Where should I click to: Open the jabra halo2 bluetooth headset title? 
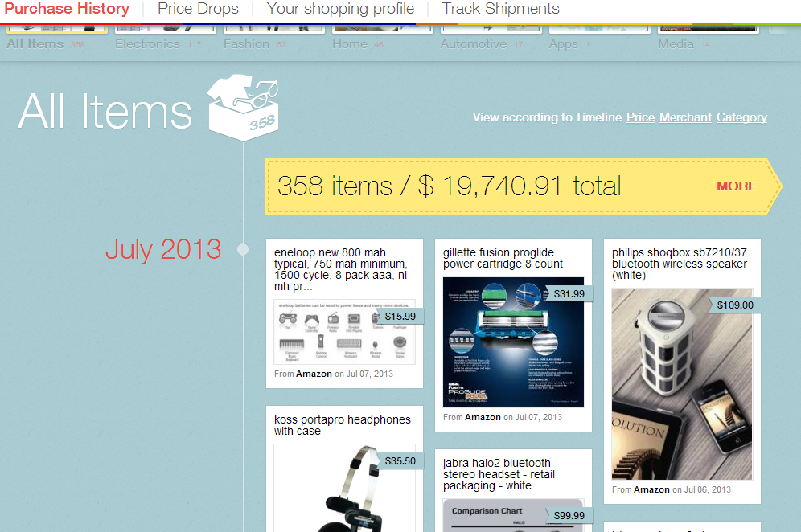click(499, 474)
